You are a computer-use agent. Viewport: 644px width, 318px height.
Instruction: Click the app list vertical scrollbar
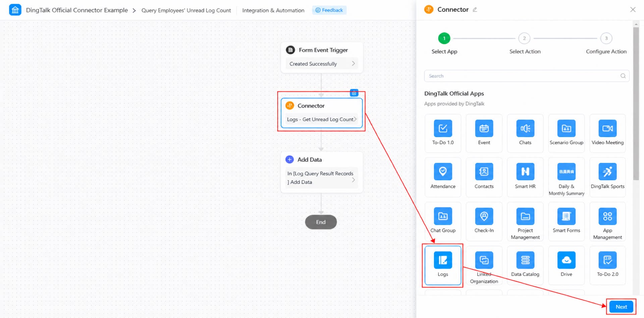click(636, 104)
